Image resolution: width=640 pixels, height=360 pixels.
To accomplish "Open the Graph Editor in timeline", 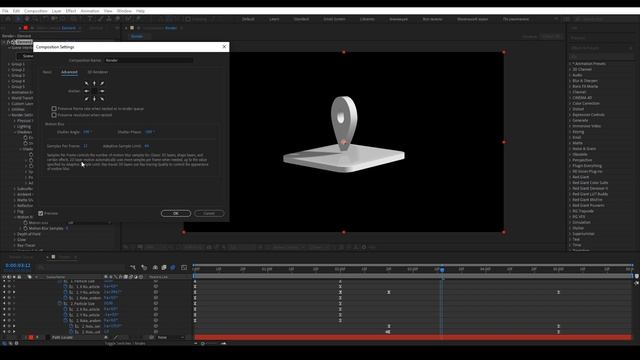I will click(184, 267).
